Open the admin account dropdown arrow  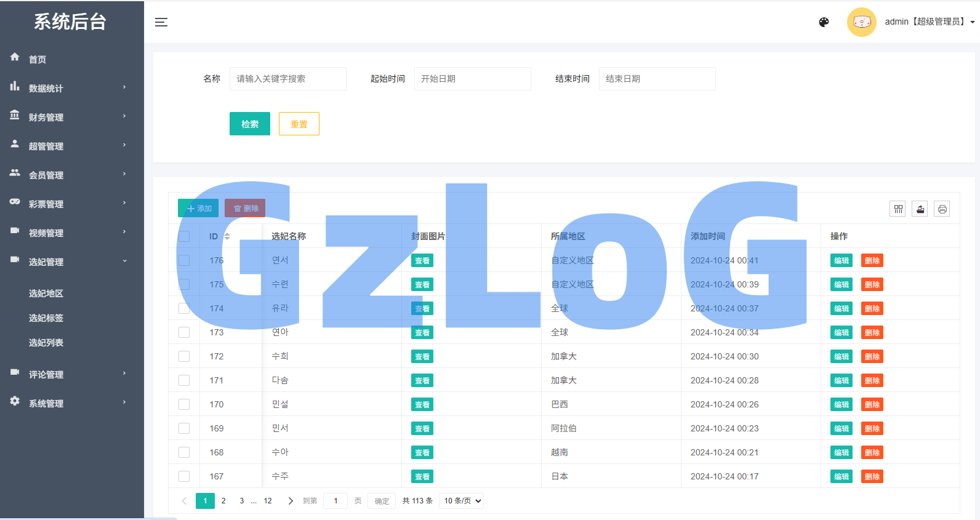click(x=973, y=22)
